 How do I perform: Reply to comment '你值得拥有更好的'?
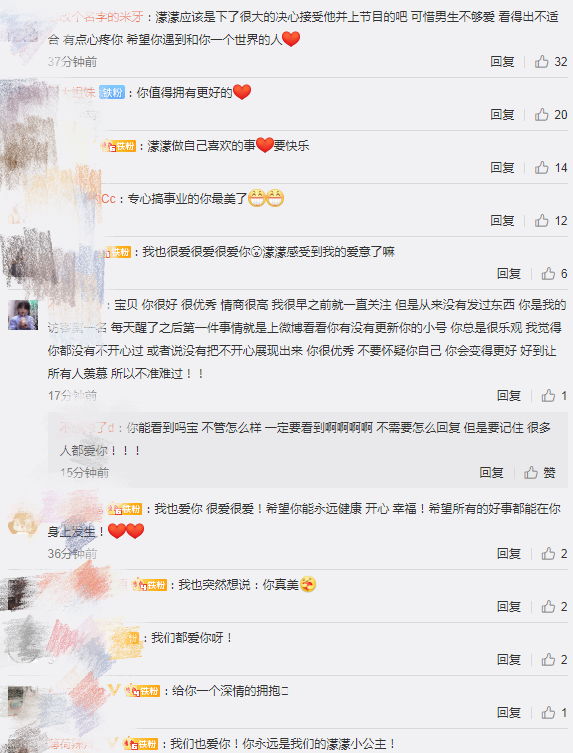[x=502, y=114]
